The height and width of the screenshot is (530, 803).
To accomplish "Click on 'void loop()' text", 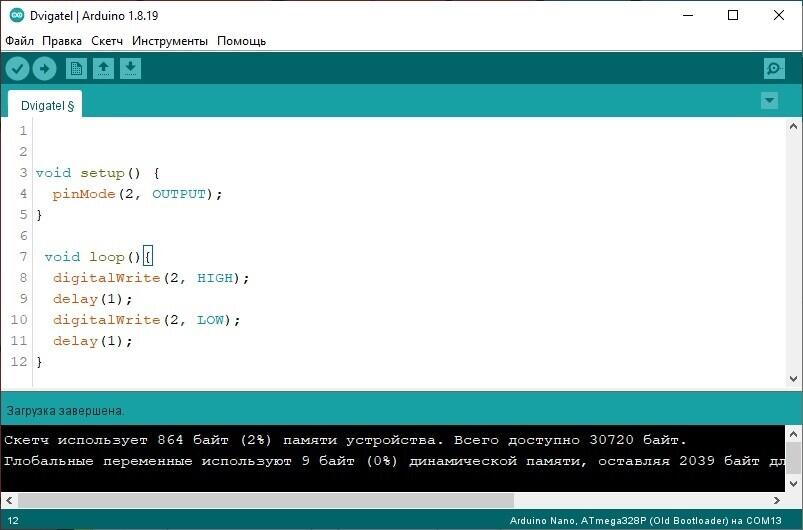I will [92, 257].
